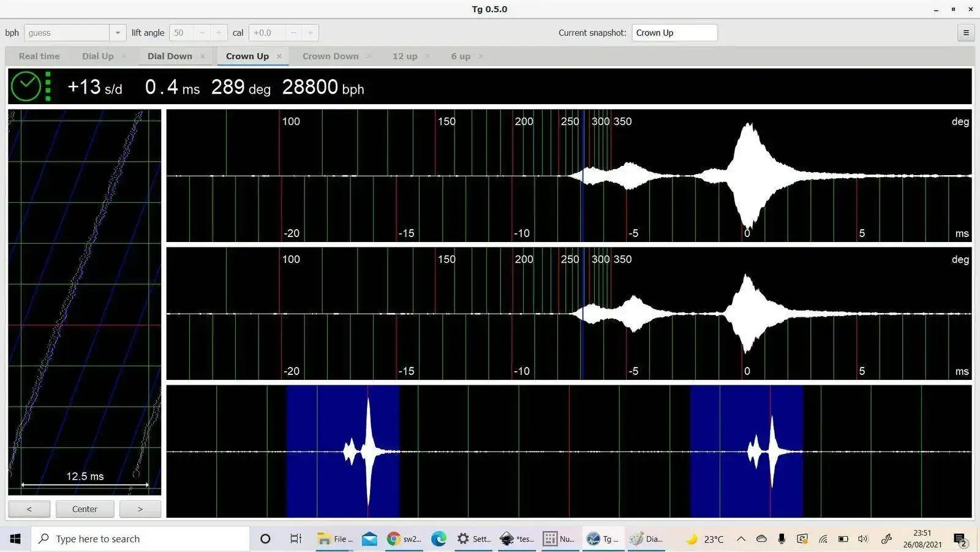Switch to the Chrome sw2 window
980x552 pixels.
click(x=404, y=539)
